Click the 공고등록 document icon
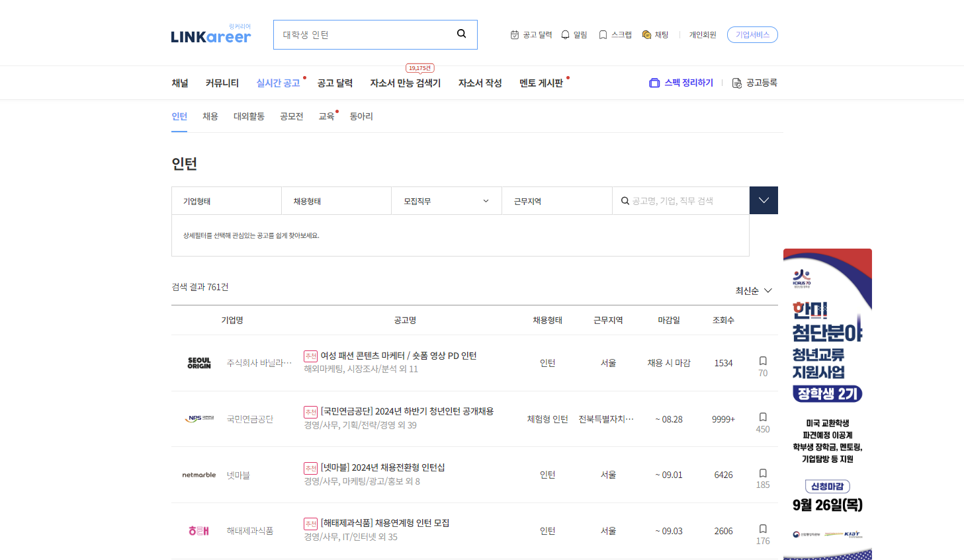 [736, 83]
